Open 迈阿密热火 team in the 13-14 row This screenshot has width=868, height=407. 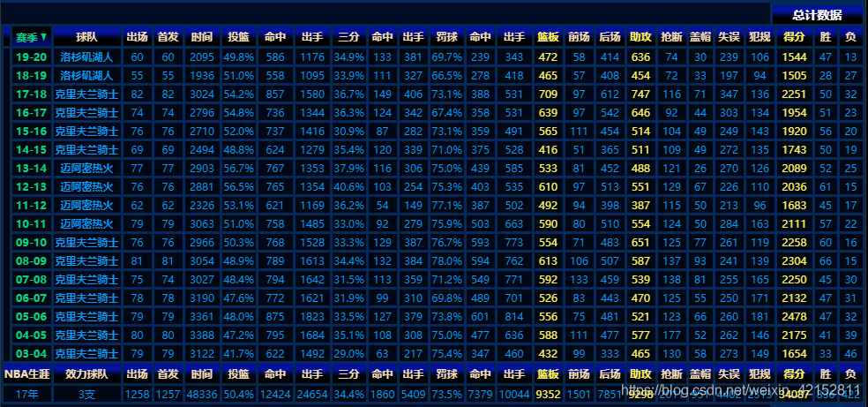pos(87,169)
